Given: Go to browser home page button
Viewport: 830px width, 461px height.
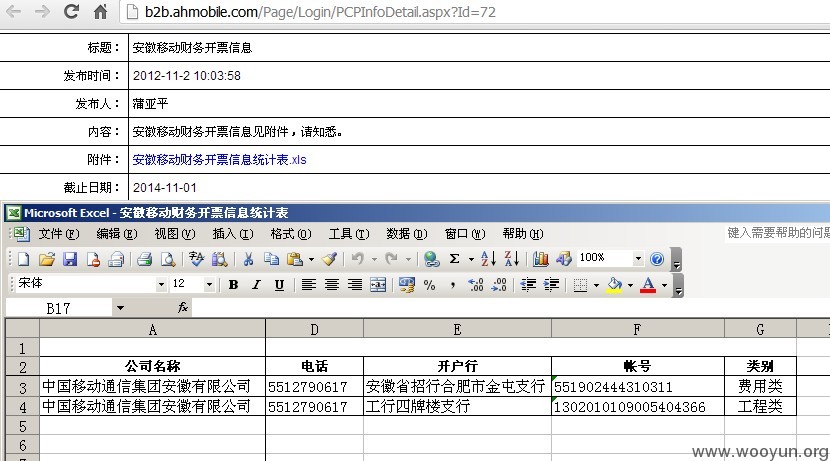Looking at the screenshot, I should click(100, 12).
